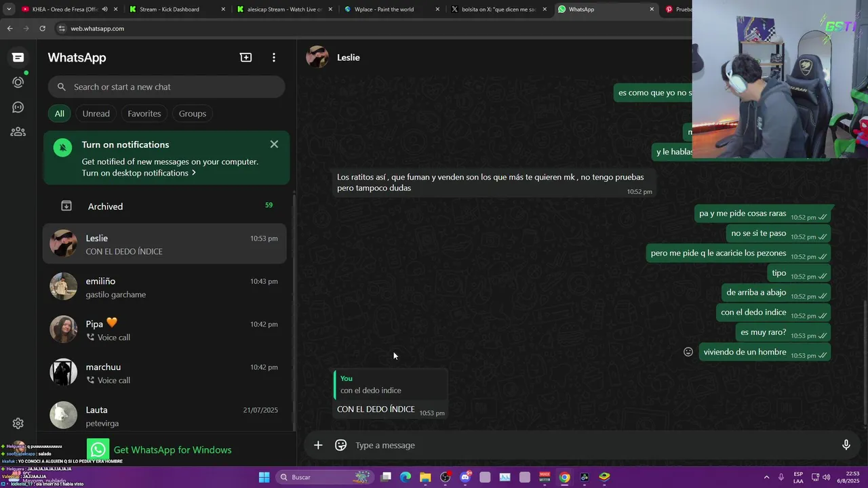Click the quoted 'con el dedo indice' reply
Screen dimensions: 868x488
(x=390, y=384)
